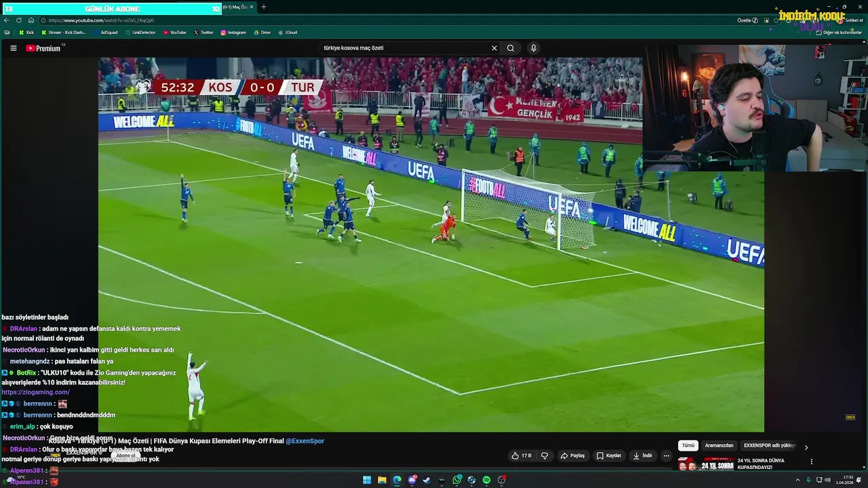Open browser home page icon
Screen dimensions: 868x488
[x=31, y=20]
